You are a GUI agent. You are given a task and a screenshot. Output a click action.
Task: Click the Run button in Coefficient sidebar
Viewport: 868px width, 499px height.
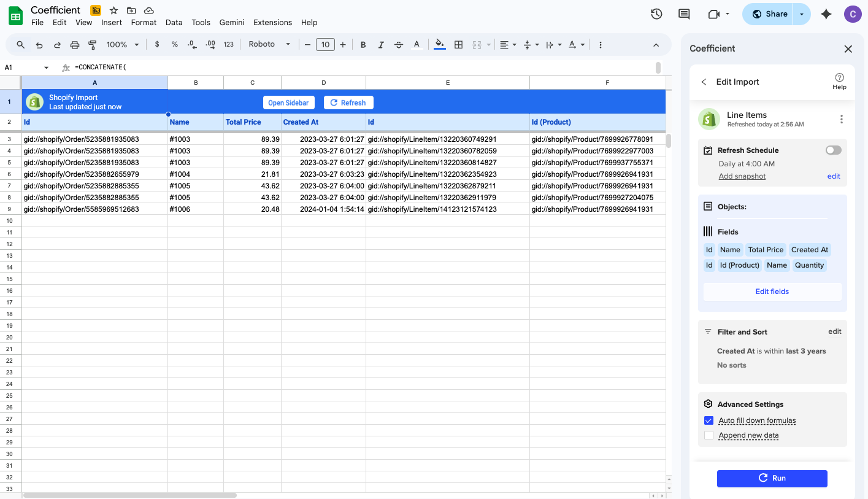(772, 478)
